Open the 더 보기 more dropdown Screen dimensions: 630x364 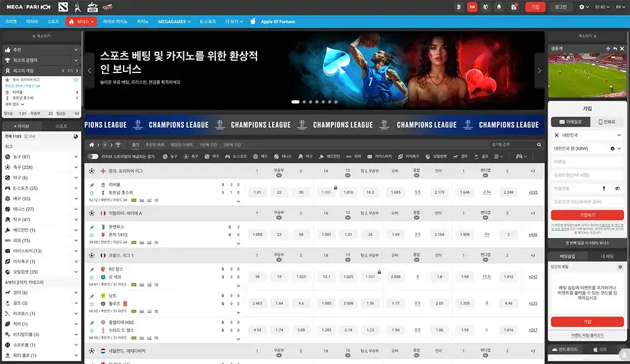[234, 21]
